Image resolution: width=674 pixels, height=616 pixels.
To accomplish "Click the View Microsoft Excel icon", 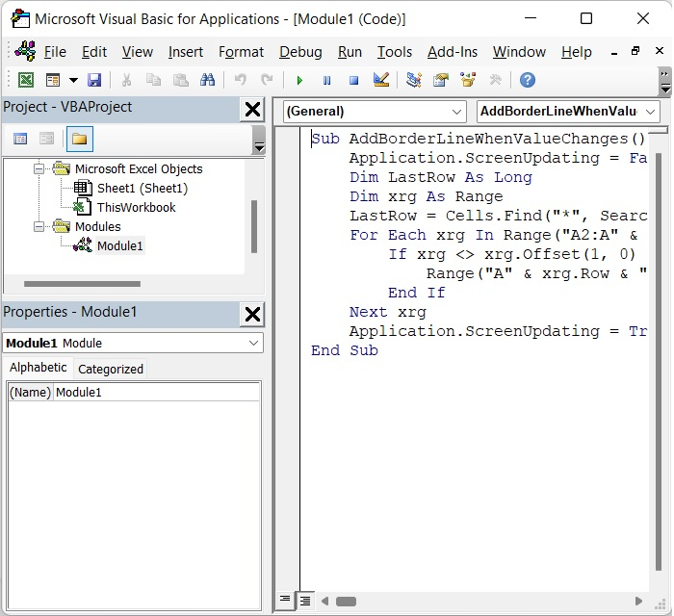I will (x=26, y=80).
